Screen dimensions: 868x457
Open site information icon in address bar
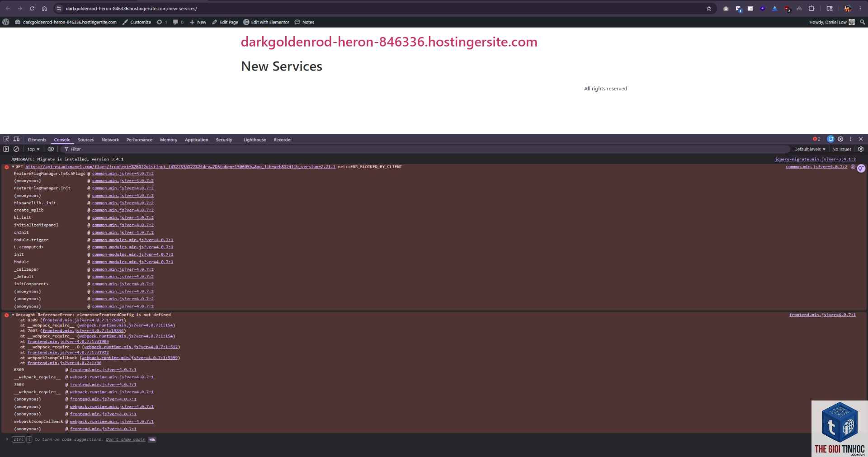59,9
